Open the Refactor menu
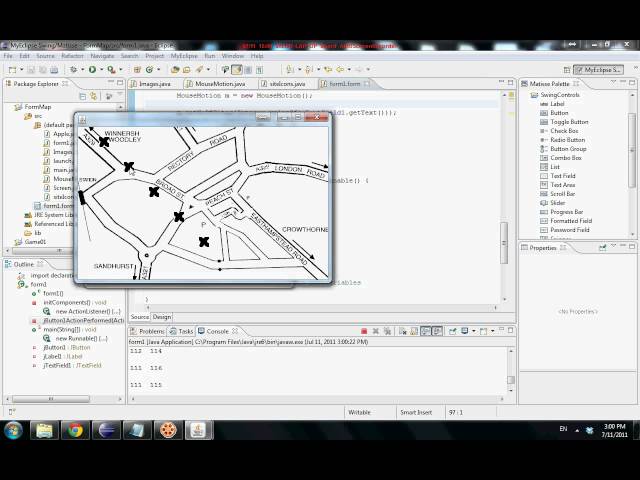 click(72, 56)
